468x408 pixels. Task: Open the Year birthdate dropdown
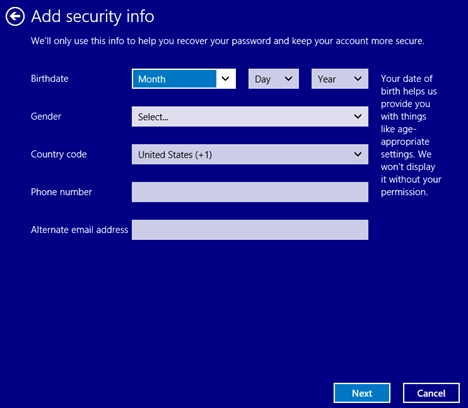coord(340,79)
